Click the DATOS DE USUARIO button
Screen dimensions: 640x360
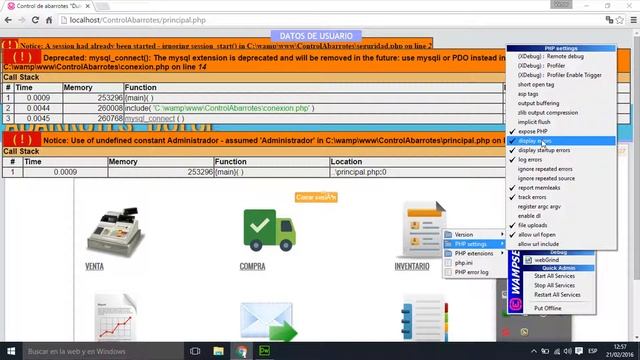pos(316,36)
